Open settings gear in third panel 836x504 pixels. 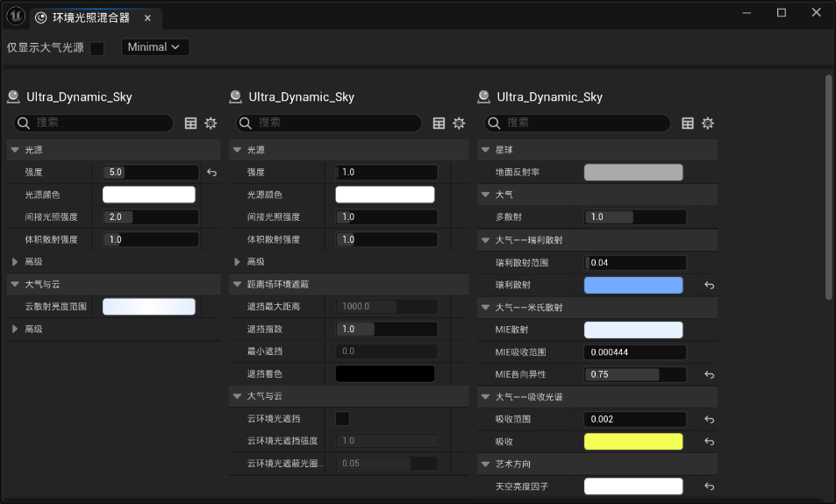(708, 123)
